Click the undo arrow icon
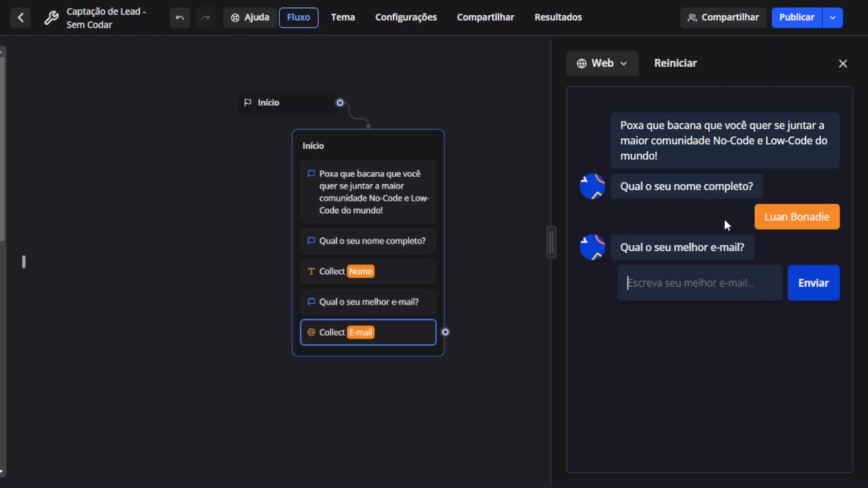This screenshot has height=488, width=868. click(179, 18)
